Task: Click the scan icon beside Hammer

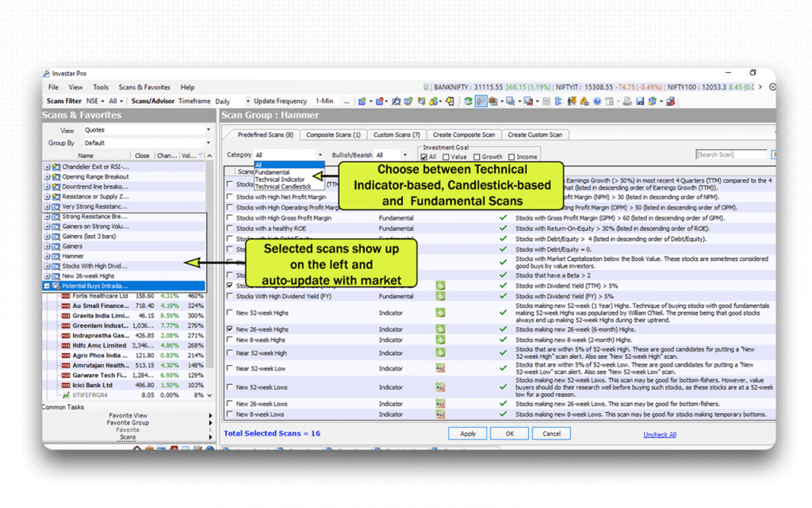Action: (56, 256)
